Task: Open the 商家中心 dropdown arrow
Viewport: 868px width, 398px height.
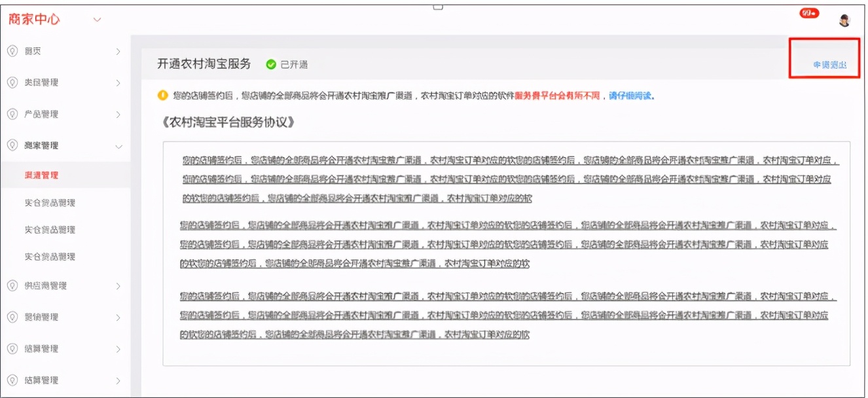Action: click(x=96, y=20)
